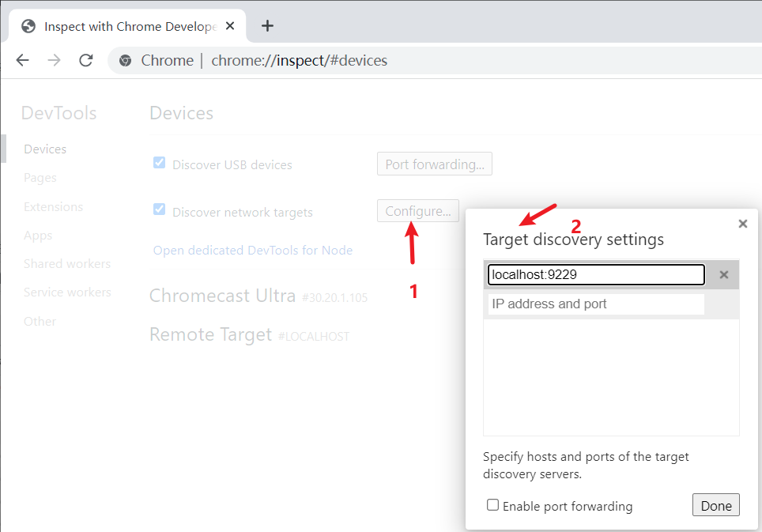Viewport: 762px width, 532px height.
Task: Click the Chrome site info icon in address bar
Action: pyautogui.click(x=126, y=61)
